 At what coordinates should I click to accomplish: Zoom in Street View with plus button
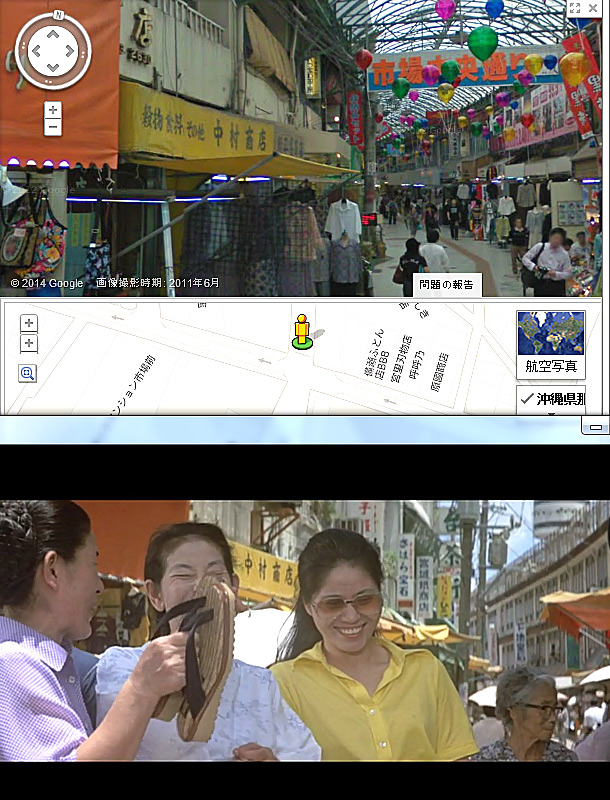(x=53, y=110)
